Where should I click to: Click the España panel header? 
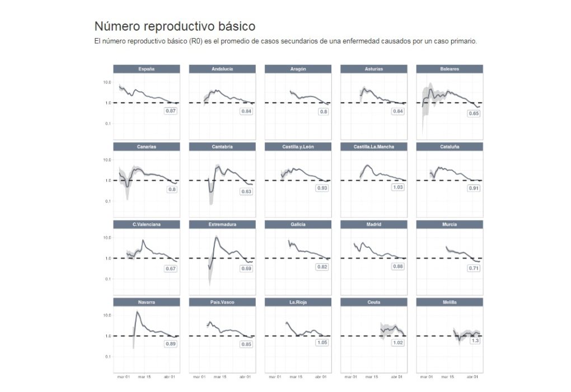click(147, 69)
